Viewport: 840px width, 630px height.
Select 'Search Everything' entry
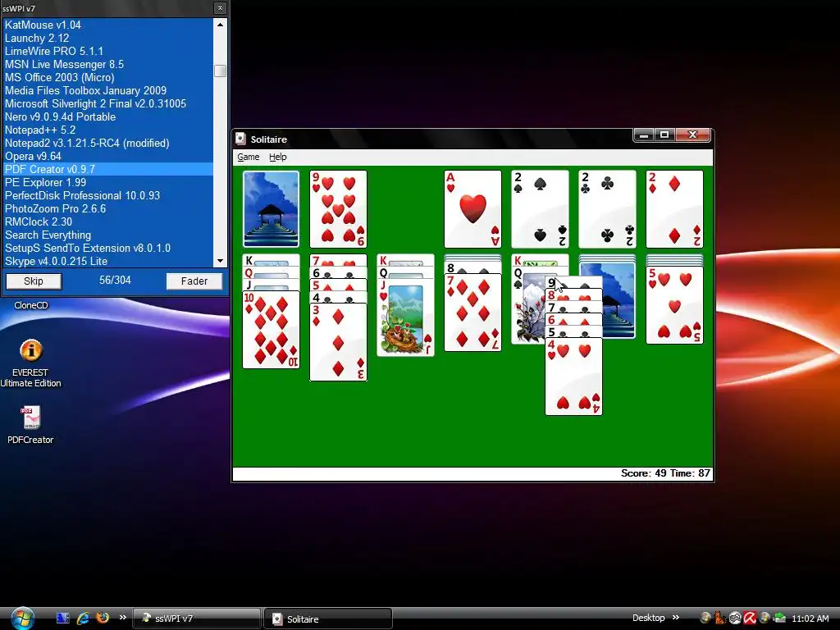pyautogui.click(x=108, y=235)
